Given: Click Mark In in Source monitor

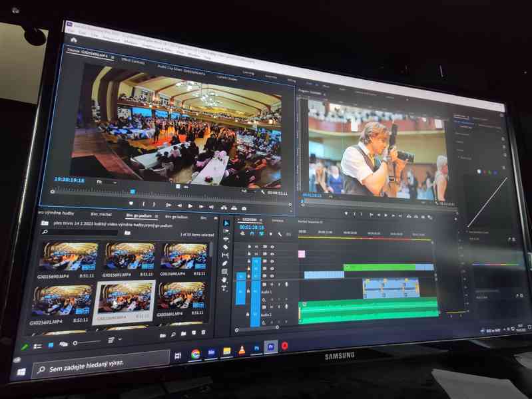Looking at the screenshot, I should (x=144, y=204).
